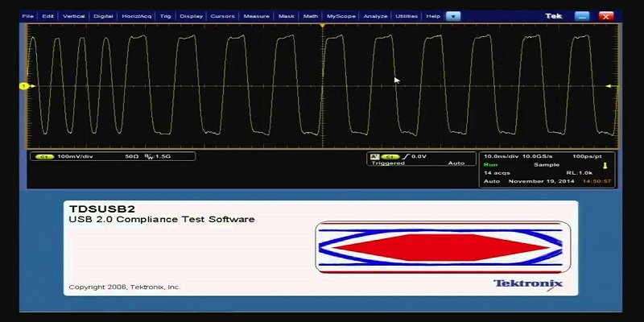Viewport: 644px width, 322px height.
Task: Select the trigger level arrow on the graticule's right edge
Action: [x=609, y=86]
